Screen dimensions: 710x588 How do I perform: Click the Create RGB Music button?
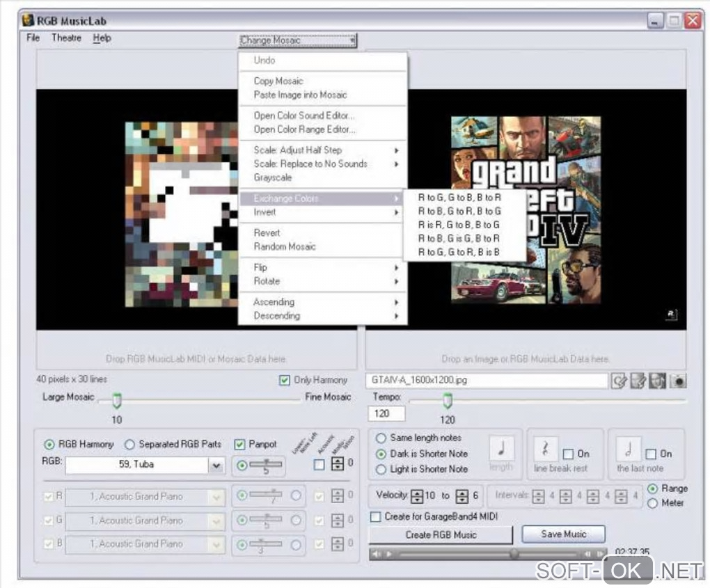click(x=441, y=534)
